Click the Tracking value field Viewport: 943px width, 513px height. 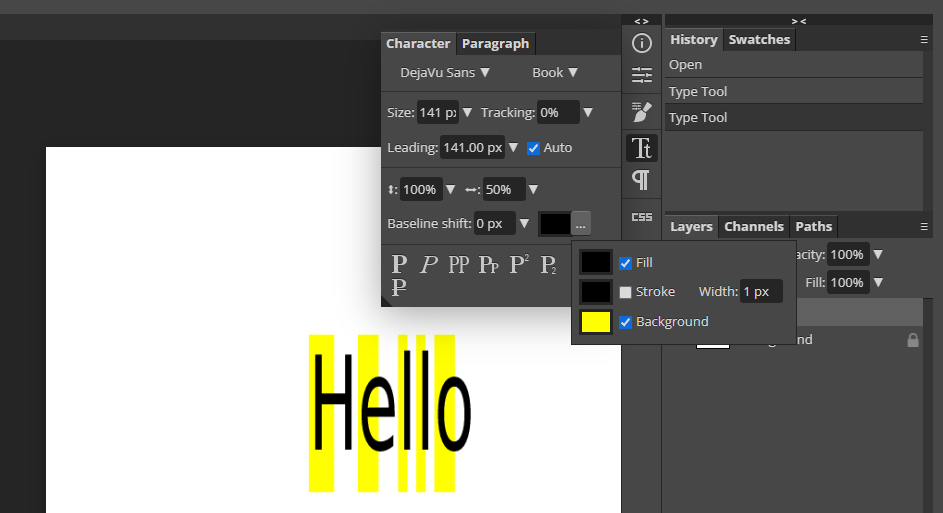pos(558,112)
